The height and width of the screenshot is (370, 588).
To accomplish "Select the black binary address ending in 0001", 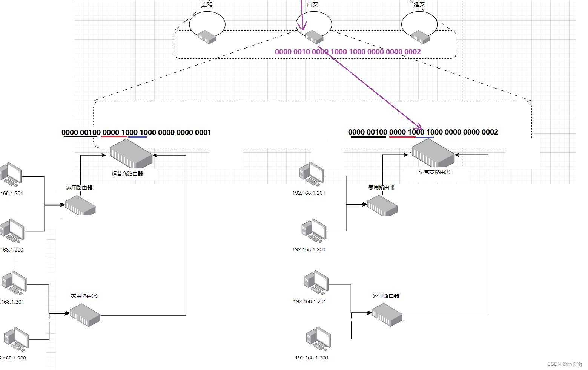I will click(136, 132).
